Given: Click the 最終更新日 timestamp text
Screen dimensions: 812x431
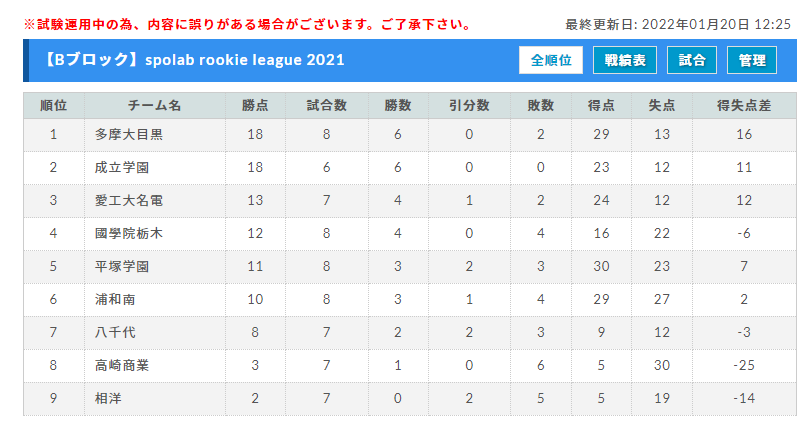Looking at the screenshot, I should pos(678,24).
